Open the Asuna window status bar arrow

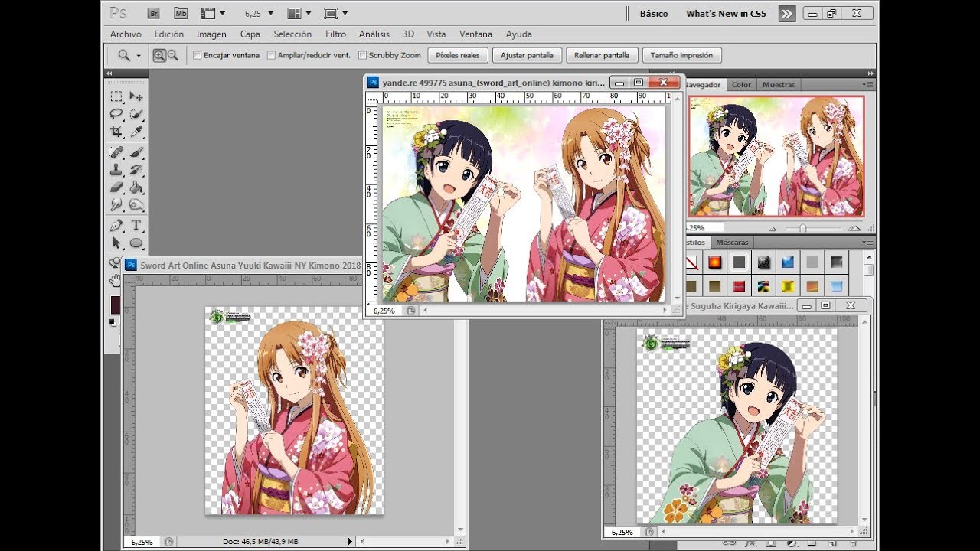[351, 541]
